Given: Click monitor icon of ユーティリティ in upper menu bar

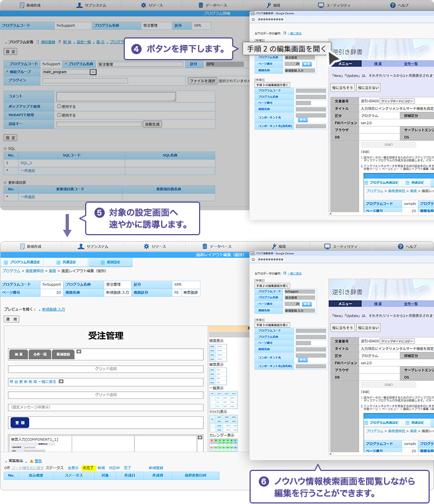Looking at the screenshot, I should [321, 5].
